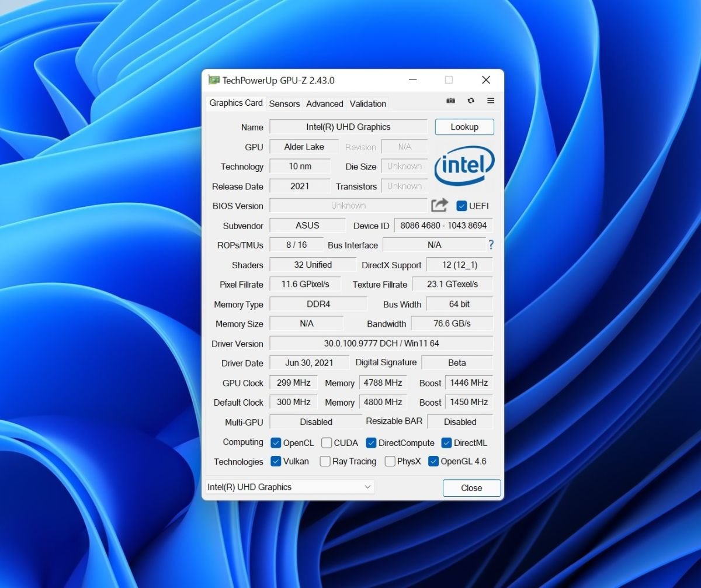
Task: Click the Name field Intel(R) UHD Graphics
Action: [348, 127]
